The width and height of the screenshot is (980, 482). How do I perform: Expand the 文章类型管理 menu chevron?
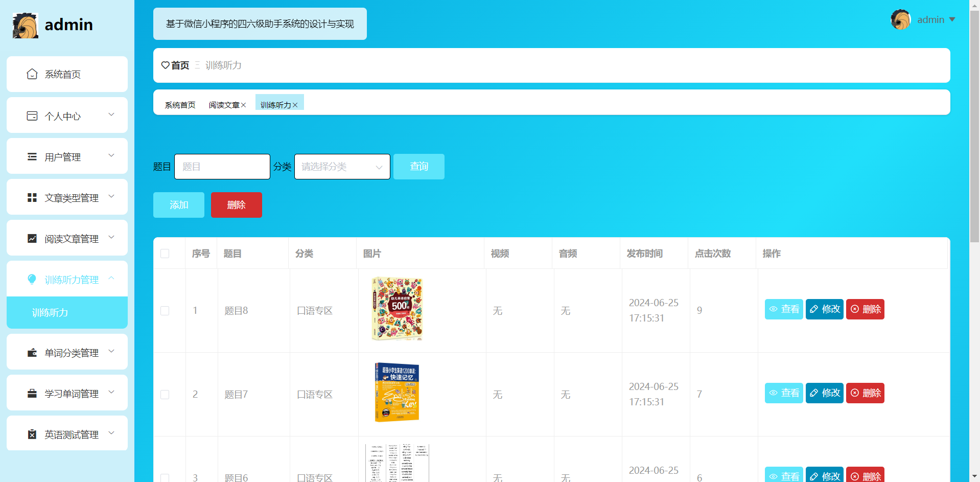pos(111,196)
